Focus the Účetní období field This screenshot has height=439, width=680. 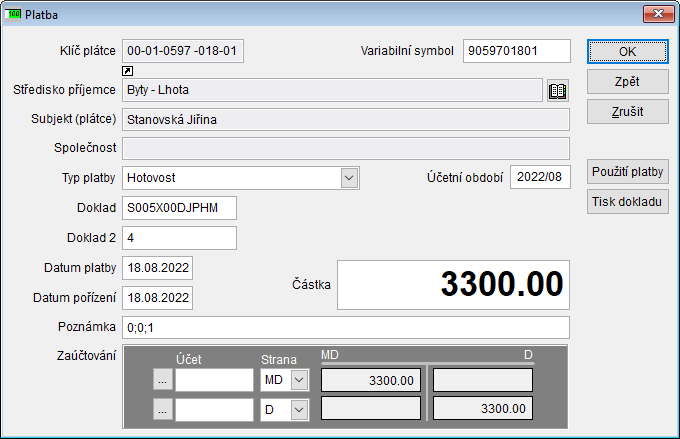(x=539, y=177)
